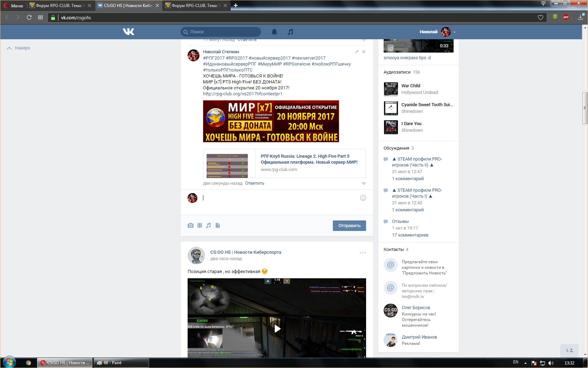Open the Контакты section header
Screen dimensions: 588x368
pyautogui.click(x=394, y=250)
